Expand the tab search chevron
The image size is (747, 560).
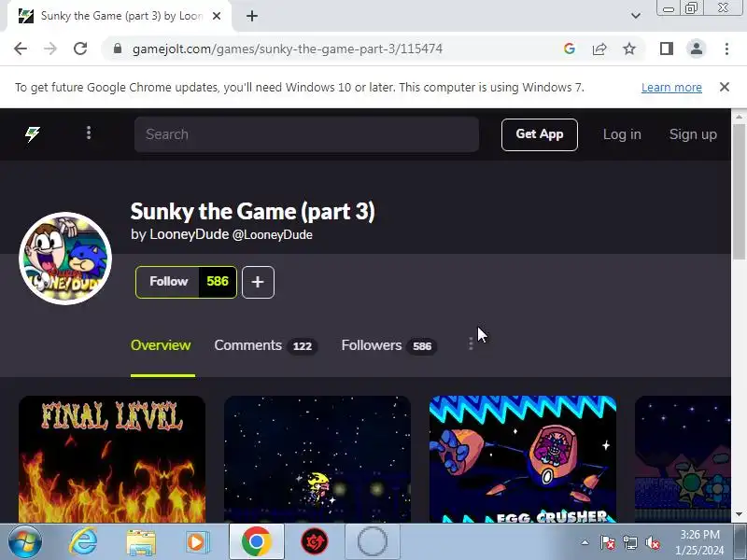(636, 16)
